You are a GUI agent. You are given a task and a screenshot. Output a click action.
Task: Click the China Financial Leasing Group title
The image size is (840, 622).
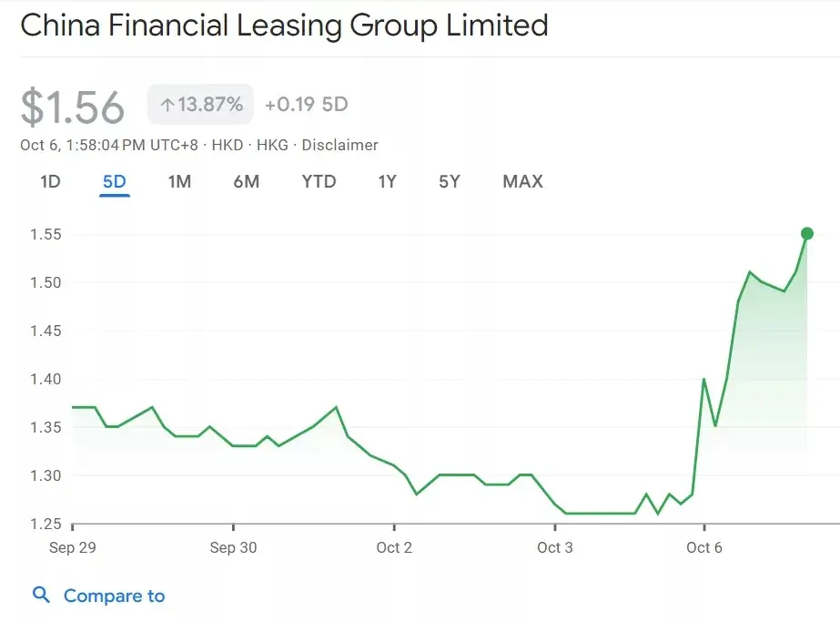tap(284, 25)
